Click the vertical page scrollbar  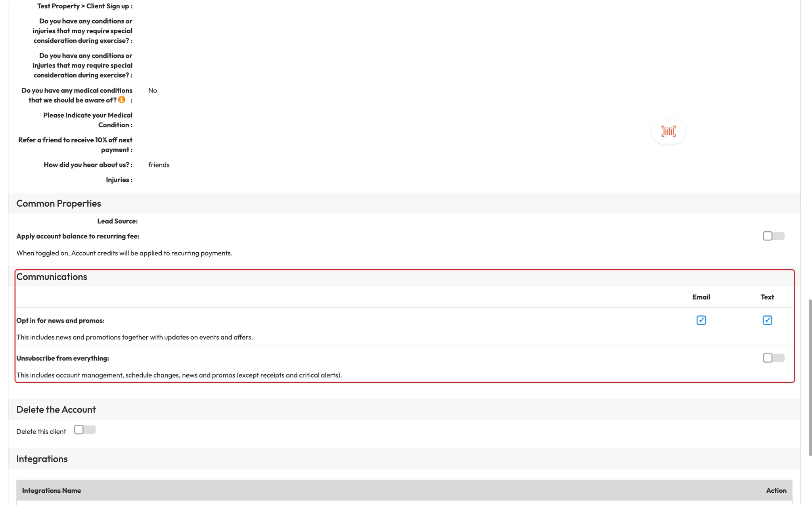[810, 377]
